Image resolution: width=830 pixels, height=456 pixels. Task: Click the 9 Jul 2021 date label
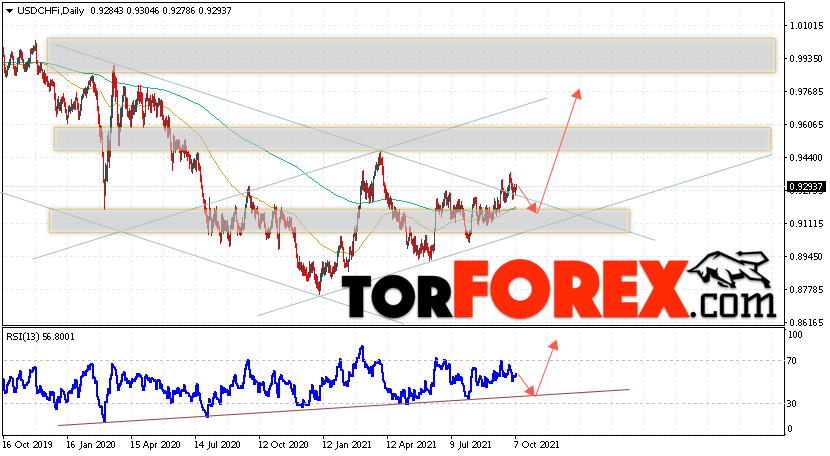click(473, 444)
